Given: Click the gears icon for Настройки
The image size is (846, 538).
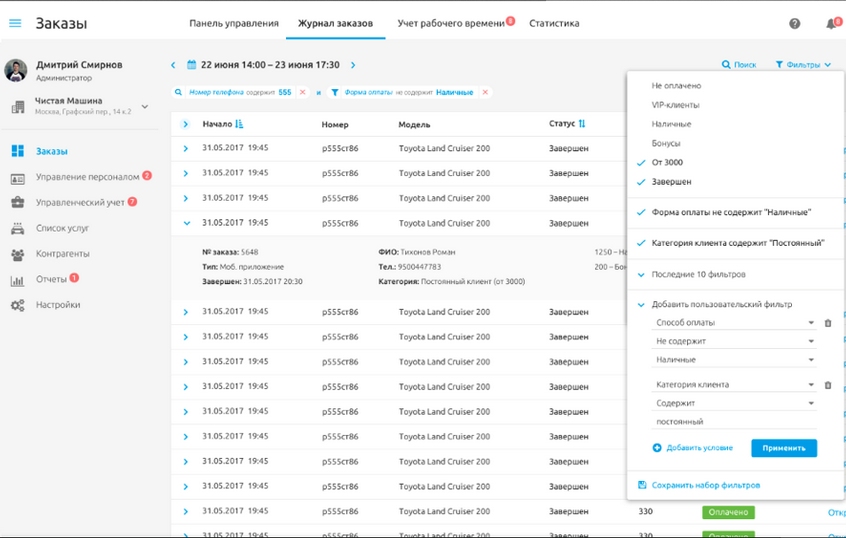Looking at the screenshot, I should tap(18, 305).
